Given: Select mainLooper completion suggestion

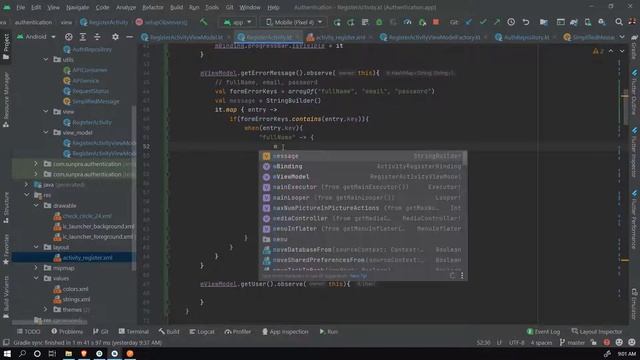Looking at the screenshot, I should [362, 198].
